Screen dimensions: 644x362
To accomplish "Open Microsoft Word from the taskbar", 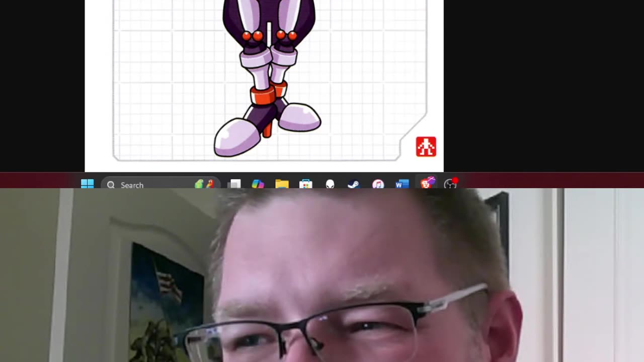I will pyautogui.click(x=402, y=185).
